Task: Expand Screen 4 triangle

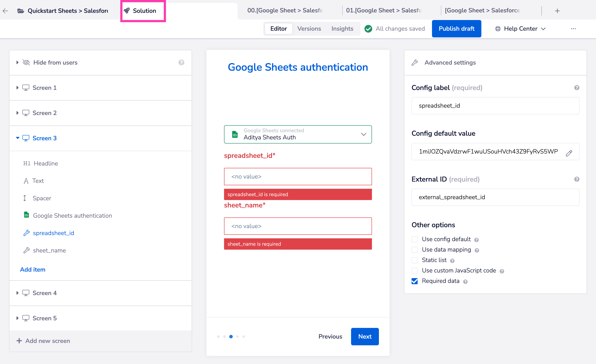Action: 17,293
